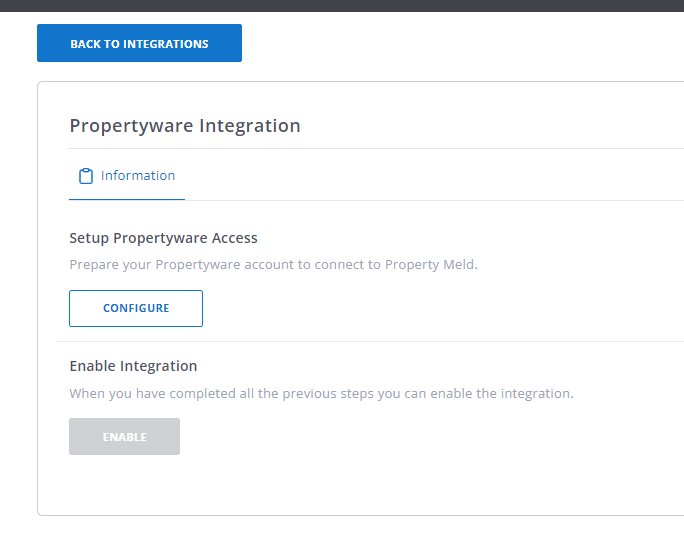This screenshot has height=553, width=684.
Task: Click the greyed-out Enable button
Action: point(124,437)
